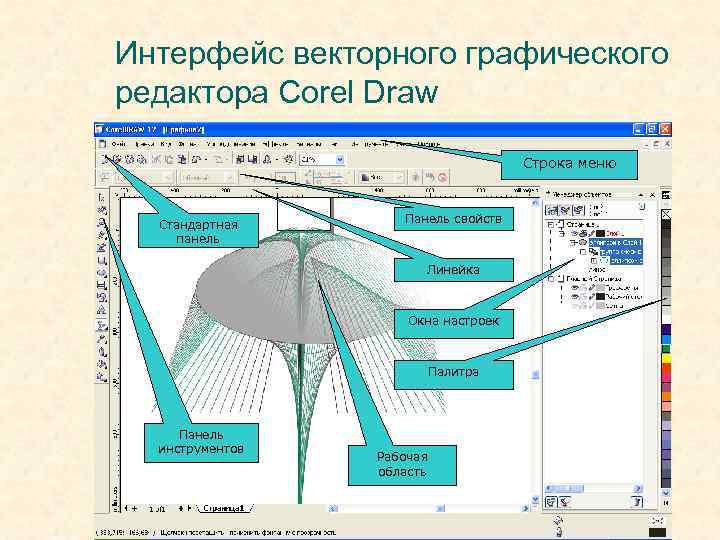Select the Interactive Blend tool

tap(102, 326)
